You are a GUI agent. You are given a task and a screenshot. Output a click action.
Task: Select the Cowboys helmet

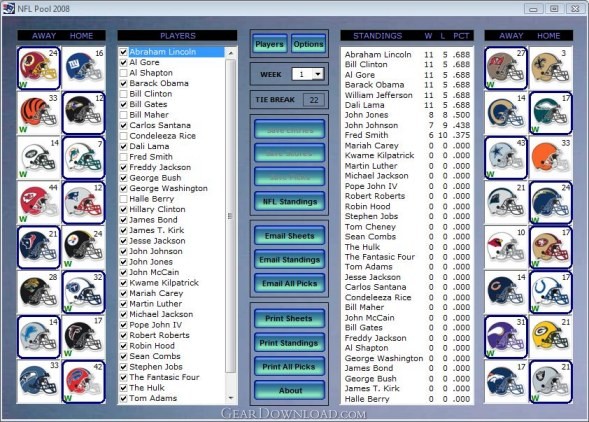tap(506, 157)
